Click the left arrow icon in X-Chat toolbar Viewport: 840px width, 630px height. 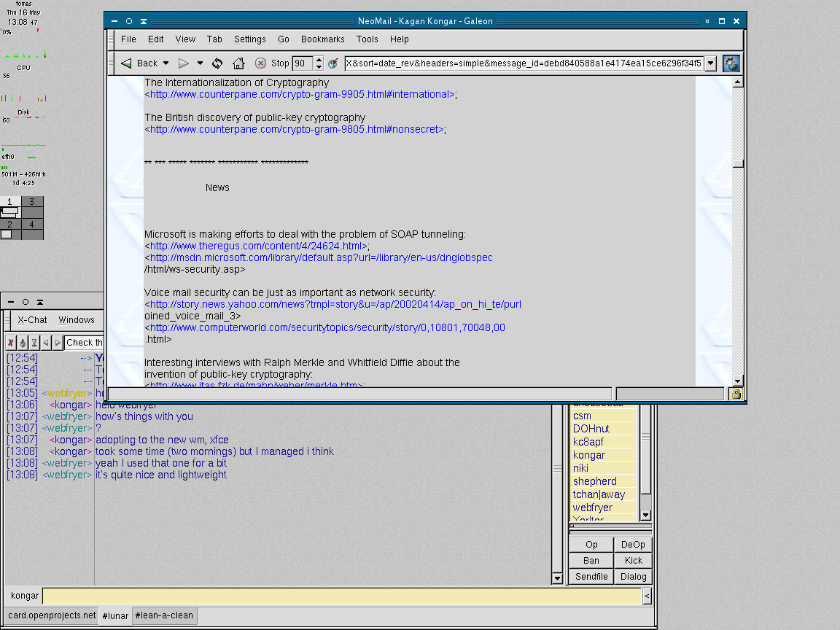(x=46, y=343)
